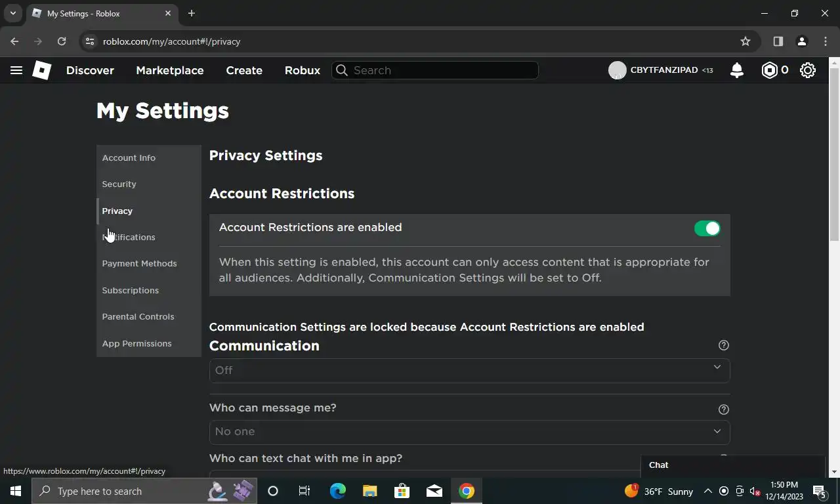Open weather widget 36°F Sunny
This screenshot has height=504, width=840.
coord(659,491)
